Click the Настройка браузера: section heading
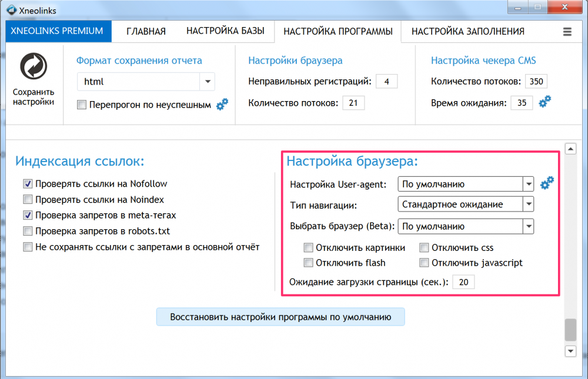 click(x=352, y=161)
